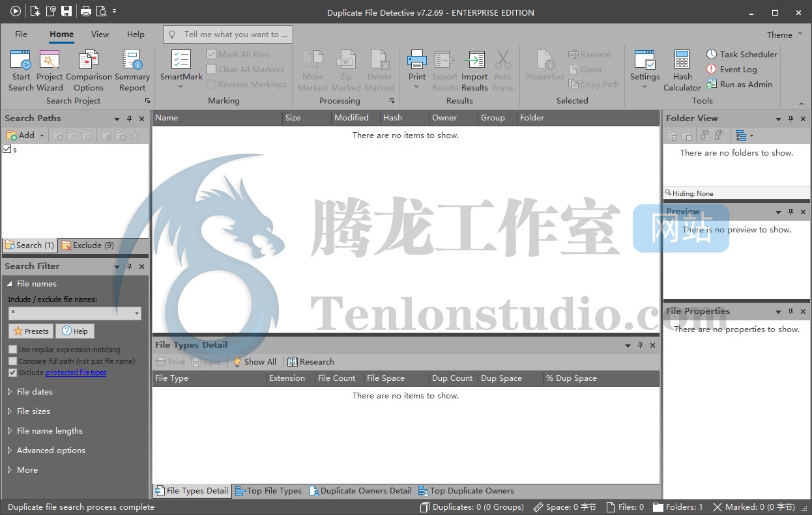
Task: Open the Add path dropdown arrow
Action: (42, 135)
